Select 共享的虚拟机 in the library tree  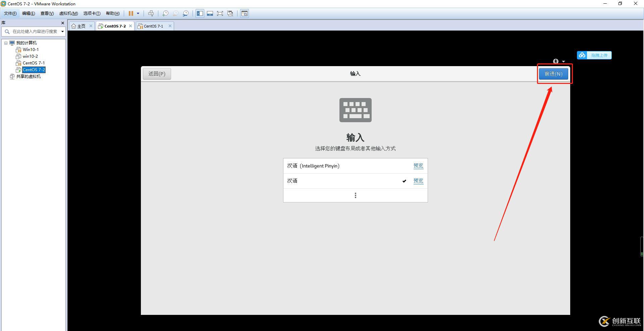point(29,77)
